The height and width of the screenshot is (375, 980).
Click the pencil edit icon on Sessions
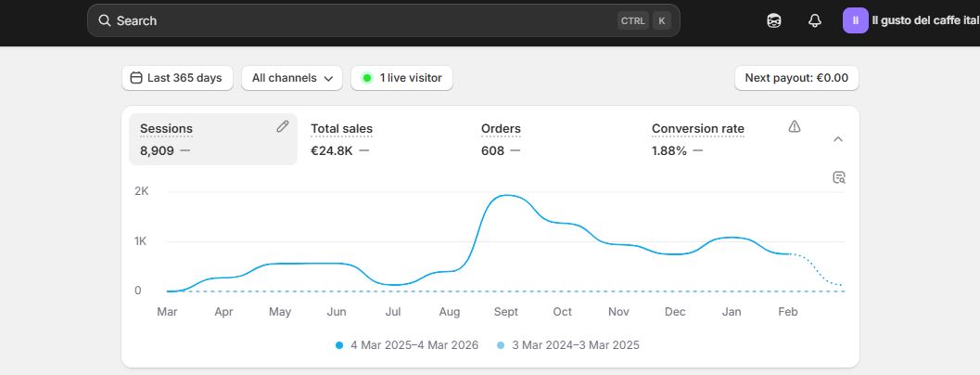pos(283,126)
